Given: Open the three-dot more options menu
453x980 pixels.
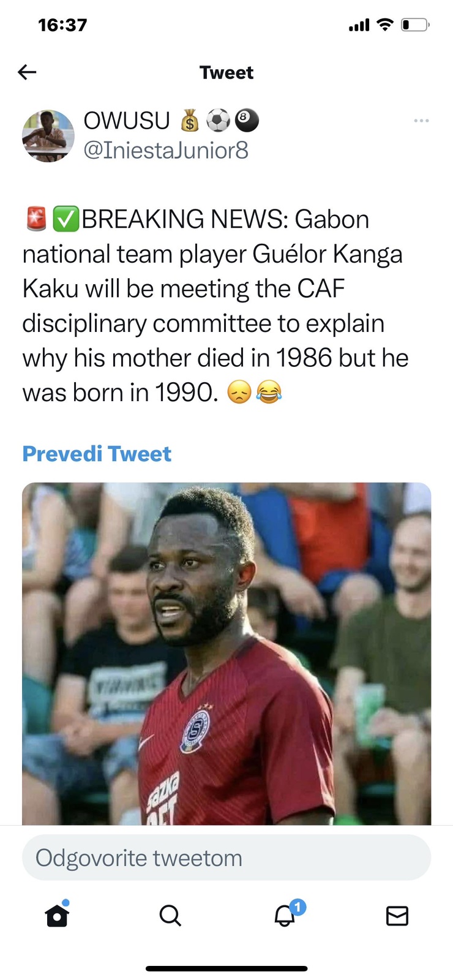Looking at the screenshot, I should pos(421,121).
